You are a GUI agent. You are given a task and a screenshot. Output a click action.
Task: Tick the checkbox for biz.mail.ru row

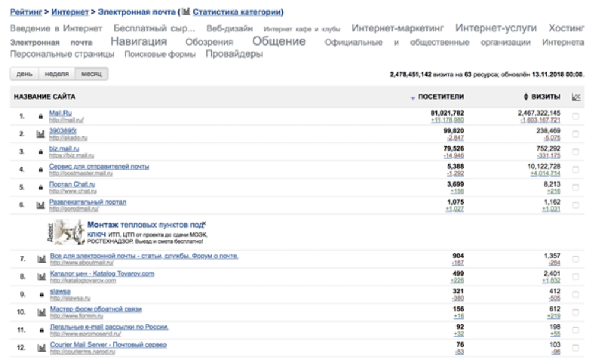[576, 152]
